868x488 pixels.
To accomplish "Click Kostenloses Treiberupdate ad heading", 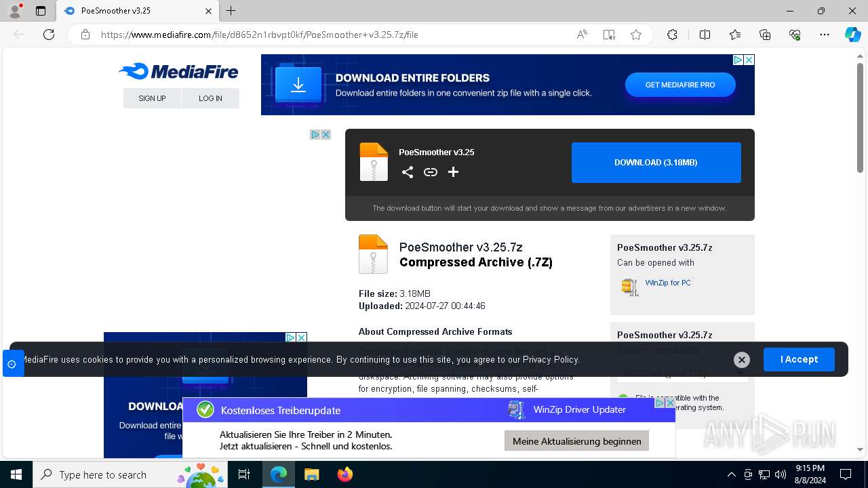I will click(281, 410).
